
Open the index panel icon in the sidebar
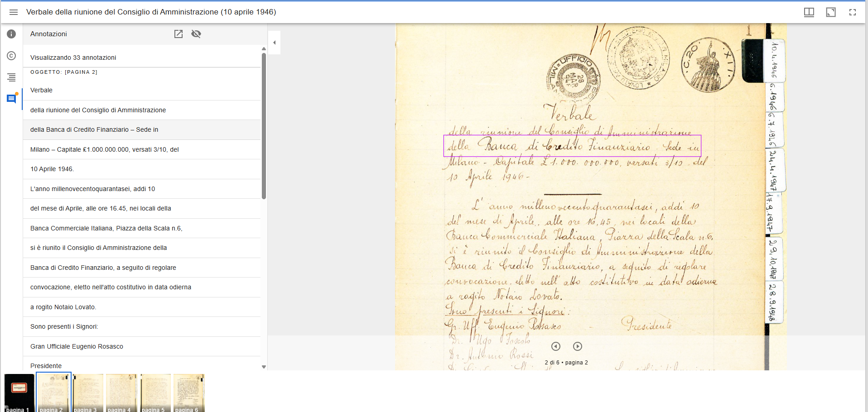coord(11,77)
